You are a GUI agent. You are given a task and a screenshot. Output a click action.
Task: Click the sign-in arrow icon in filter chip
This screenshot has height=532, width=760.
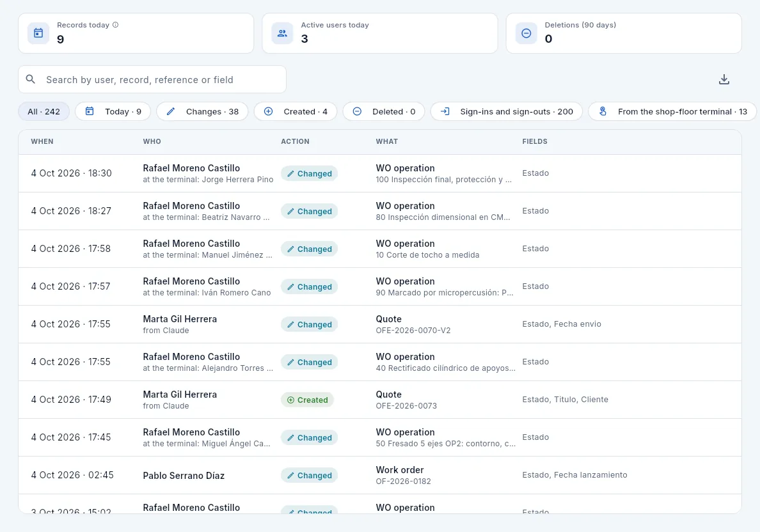tap(445, 111)
